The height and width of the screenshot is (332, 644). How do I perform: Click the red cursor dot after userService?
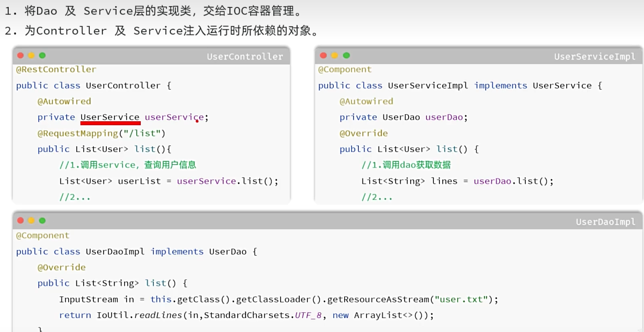click(x=197, y=121)
